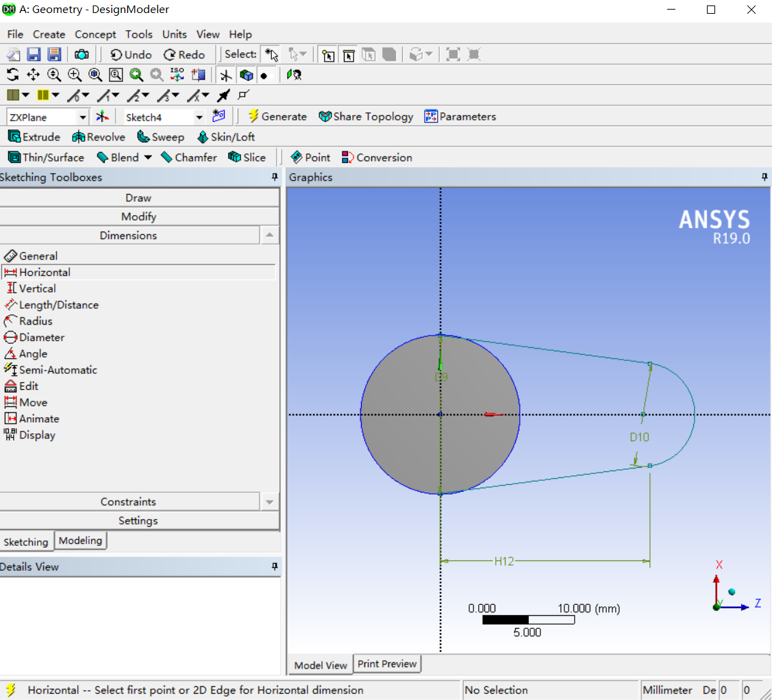Click the Chamfer tool
772x700 pixels.
[189, 158]
